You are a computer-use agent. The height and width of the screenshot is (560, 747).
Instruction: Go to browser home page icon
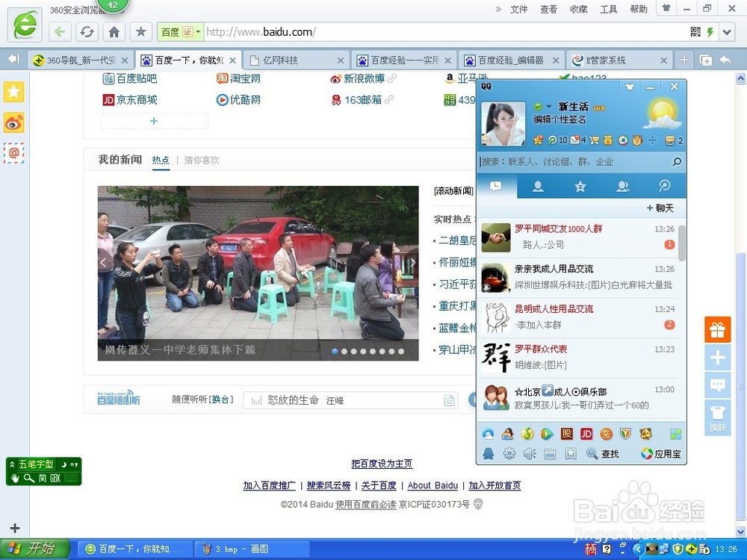click(114, 32)
